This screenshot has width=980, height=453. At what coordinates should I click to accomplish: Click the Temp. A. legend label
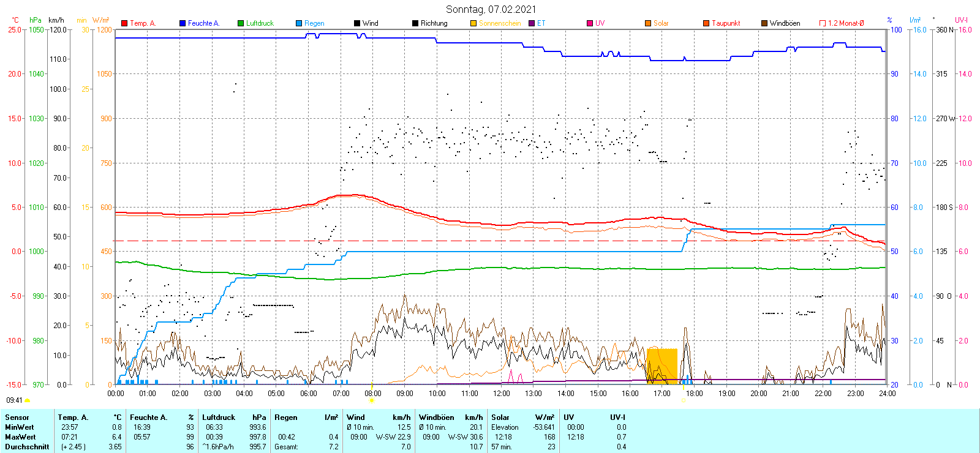tap(143, 23)
